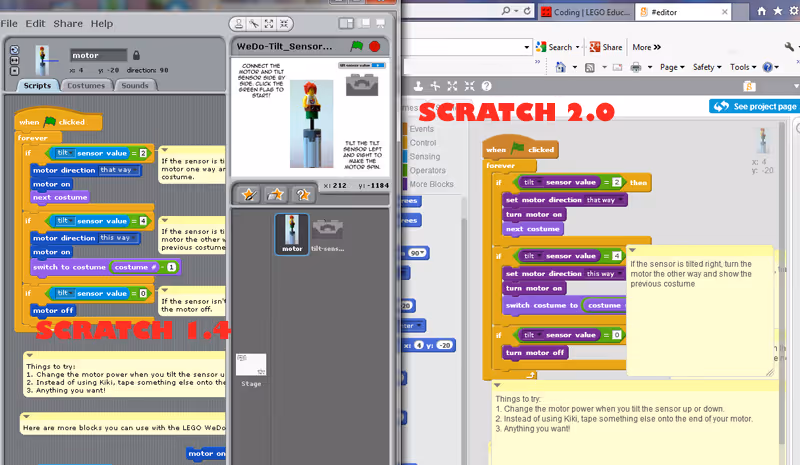Click the Home page icon in command bar
This screenshot has width=800, height=465.
coord(560,67)
